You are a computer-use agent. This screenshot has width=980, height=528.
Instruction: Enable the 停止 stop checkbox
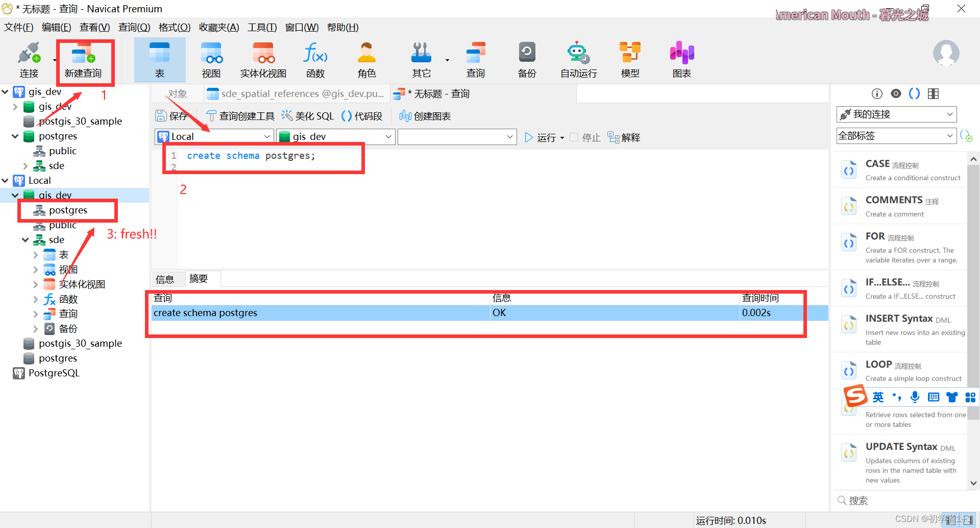[574, 137]
